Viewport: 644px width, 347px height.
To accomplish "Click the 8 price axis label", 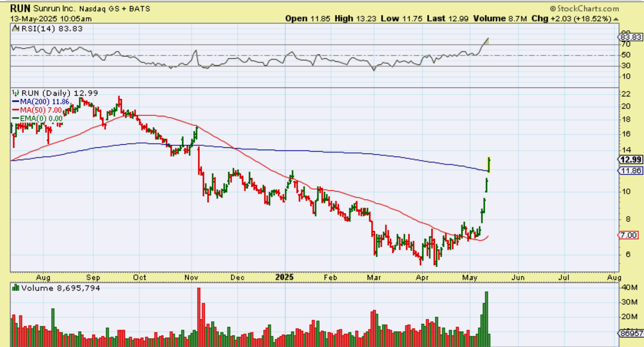I will (x=628, y=219).
